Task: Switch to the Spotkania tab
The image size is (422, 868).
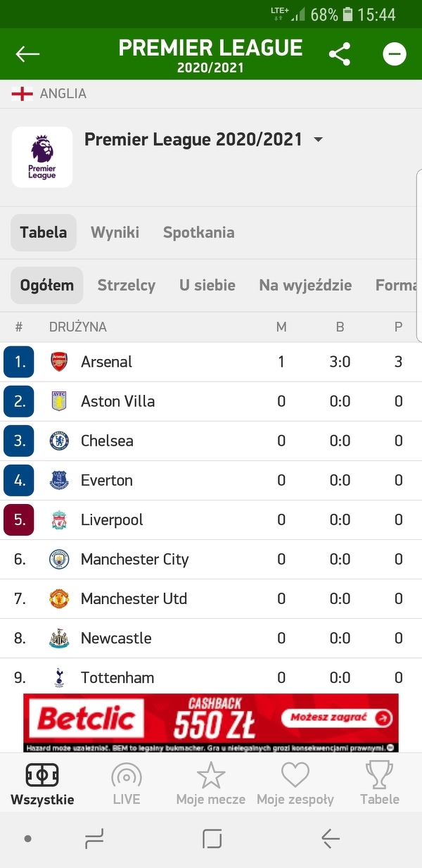Action: point(198,232)
